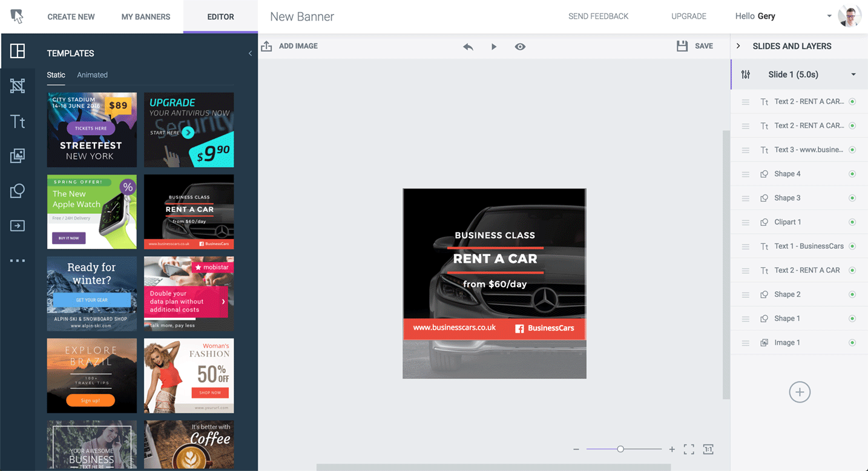Open the Shapes panel from sidebar

pyautogui.click(x=18, y=191)
